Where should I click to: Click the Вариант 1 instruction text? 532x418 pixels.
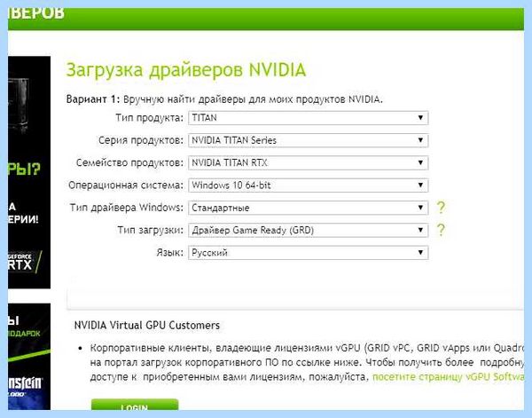[x=224, y=99]
